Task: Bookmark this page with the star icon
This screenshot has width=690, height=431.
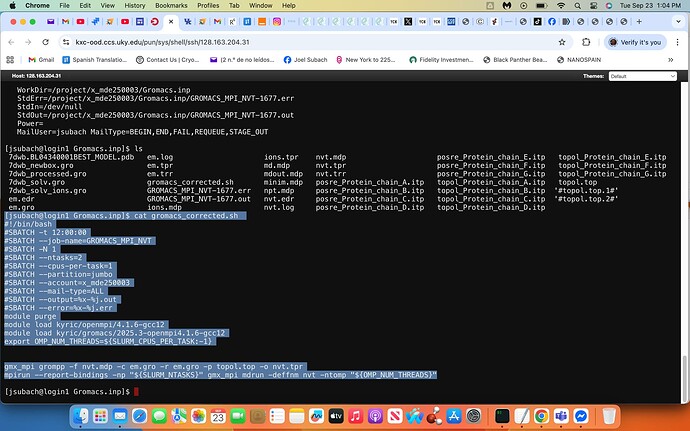Action: click(x=562, y=42)
